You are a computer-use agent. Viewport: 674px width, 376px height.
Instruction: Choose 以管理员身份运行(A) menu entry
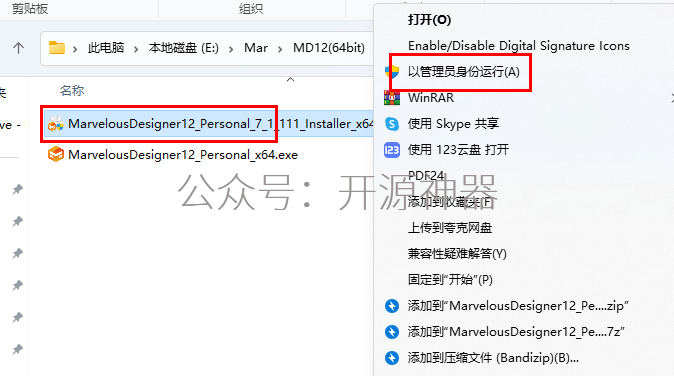(464, 72)
